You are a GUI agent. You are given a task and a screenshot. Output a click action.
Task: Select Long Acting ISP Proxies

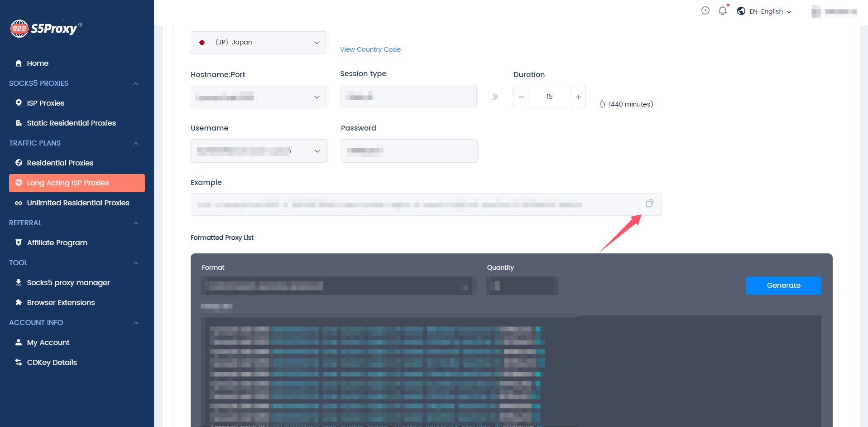pos(77,183)
